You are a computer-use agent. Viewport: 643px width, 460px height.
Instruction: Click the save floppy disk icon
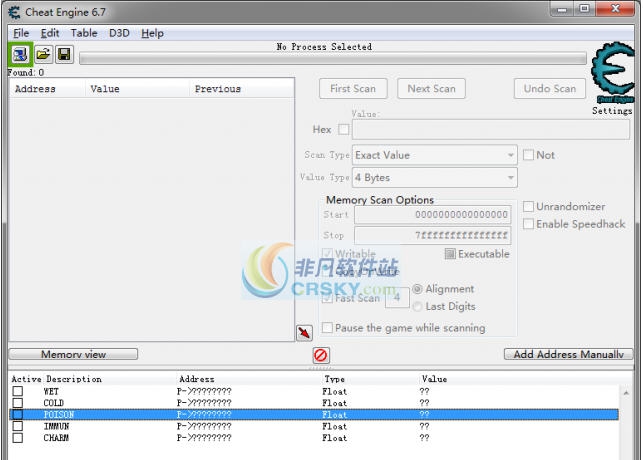(64, 54)
